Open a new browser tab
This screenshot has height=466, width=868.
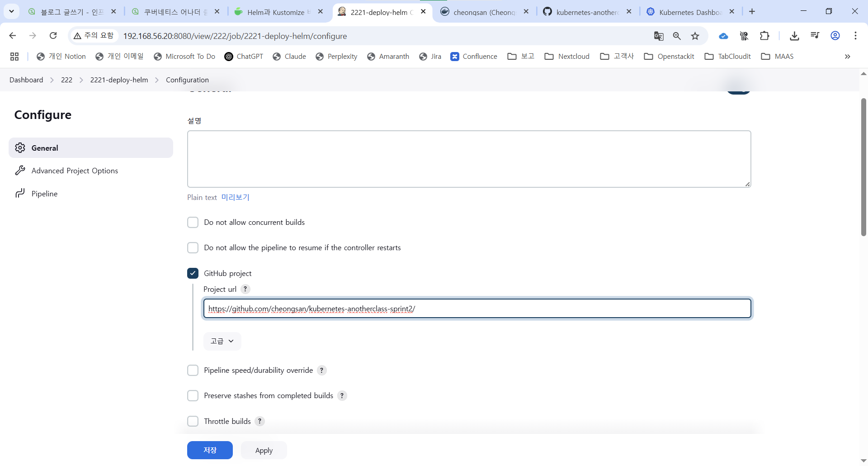click(x=752, y=12)
